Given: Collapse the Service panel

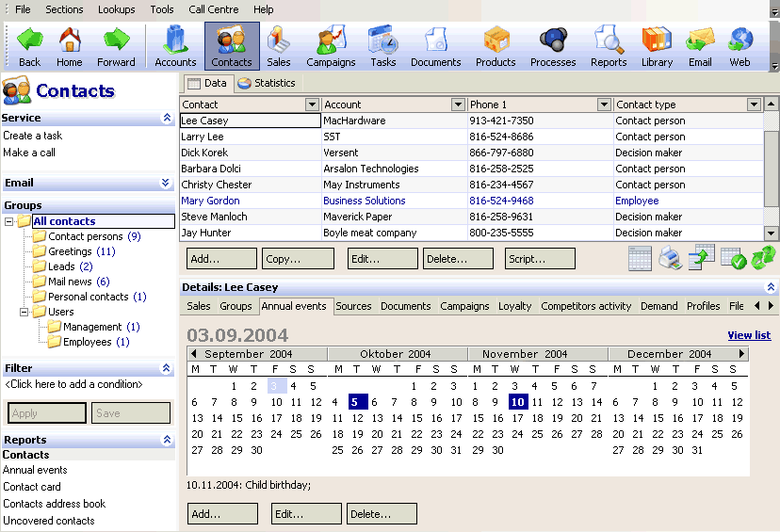Looking at the screenshot, I should click(x=167, y=118).
